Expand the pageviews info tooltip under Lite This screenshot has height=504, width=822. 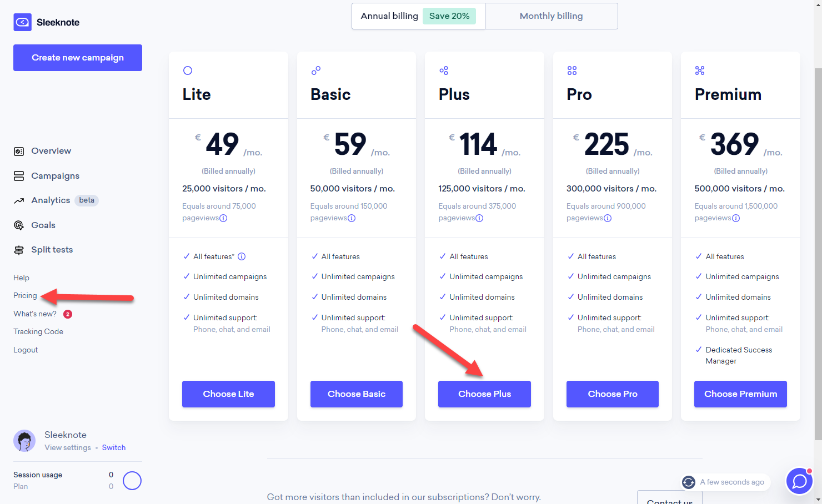click(223, 218)
